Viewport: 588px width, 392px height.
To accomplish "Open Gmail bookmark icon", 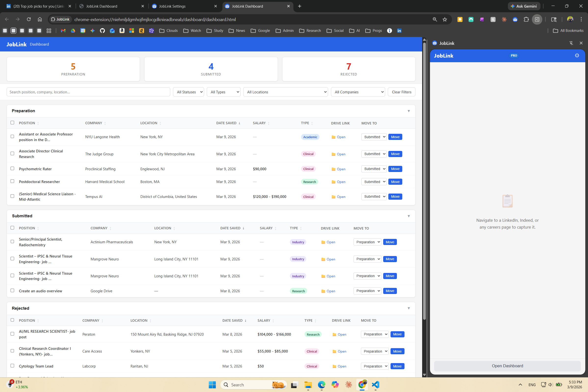I will tap(63, 30).
